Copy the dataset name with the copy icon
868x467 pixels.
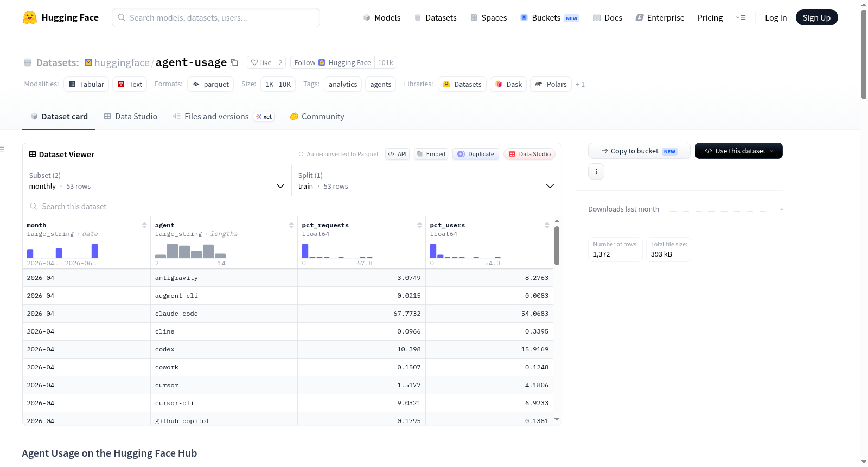(234, 62)
